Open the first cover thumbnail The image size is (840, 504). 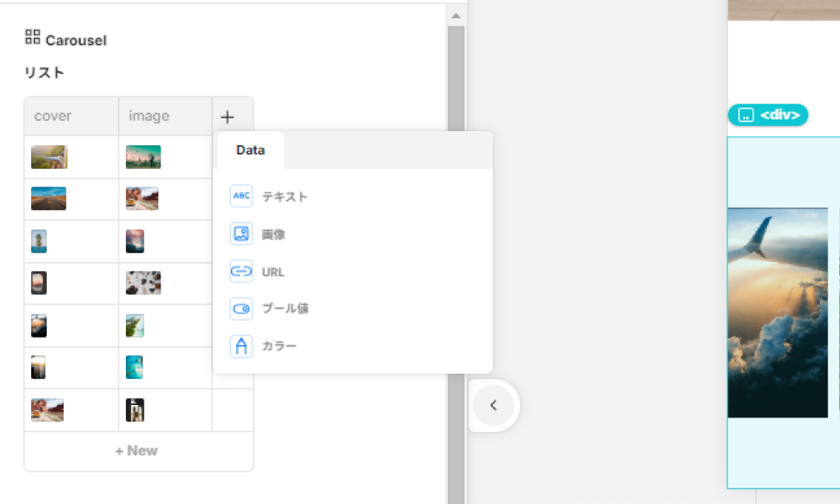[x=49, y=157]
